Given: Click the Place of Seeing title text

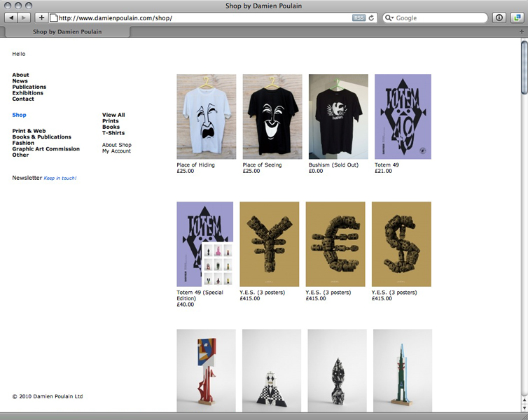Looking at the screenshot, I should [x=263, y=165].
